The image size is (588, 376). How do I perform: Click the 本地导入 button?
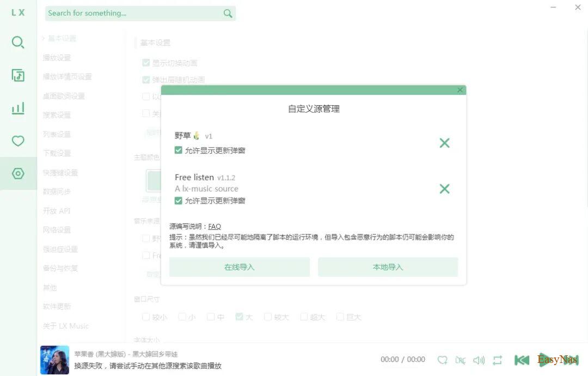click(388, 267)
